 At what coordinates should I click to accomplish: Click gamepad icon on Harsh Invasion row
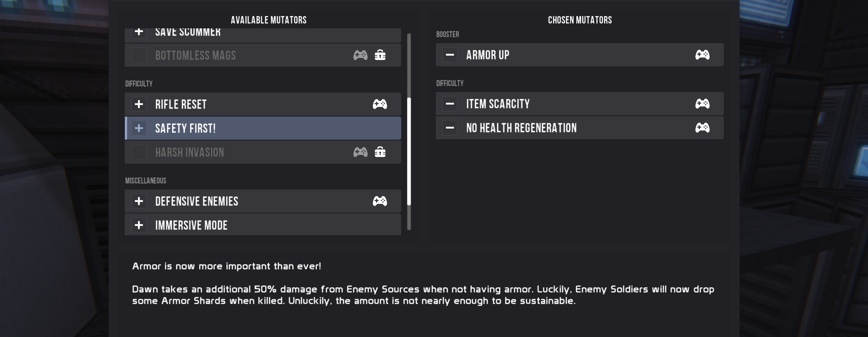point(360,152)
